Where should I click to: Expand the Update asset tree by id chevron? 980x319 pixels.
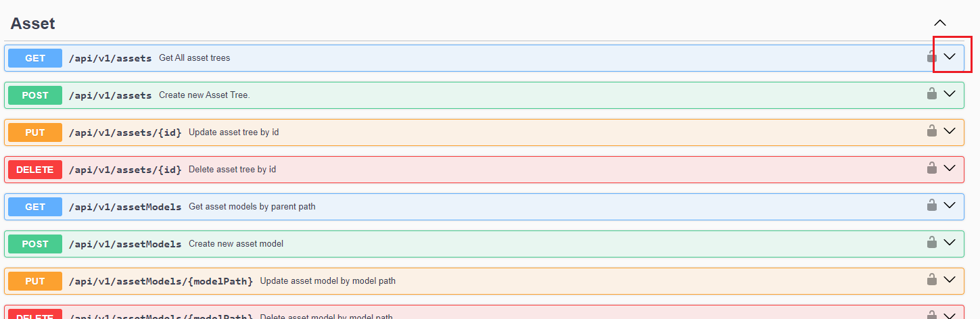point(950,131)
